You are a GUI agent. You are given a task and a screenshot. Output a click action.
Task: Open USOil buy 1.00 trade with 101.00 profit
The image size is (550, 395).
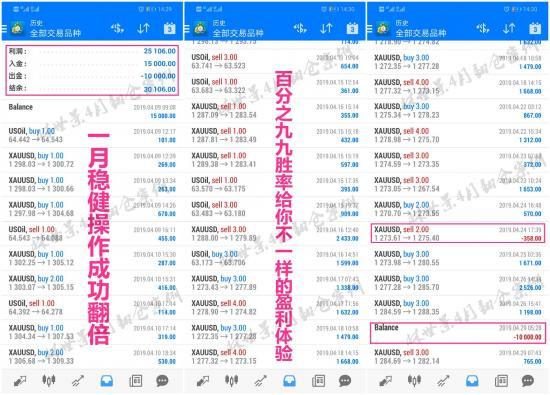92,135
